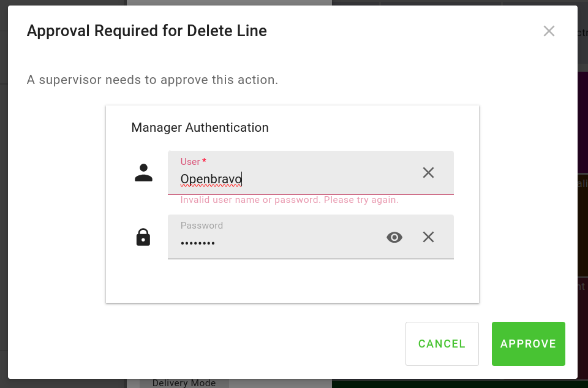This screenshot has height=388, width=588.
Task: Close the Approval Required dialog
Action: click(x=549, y=31)
